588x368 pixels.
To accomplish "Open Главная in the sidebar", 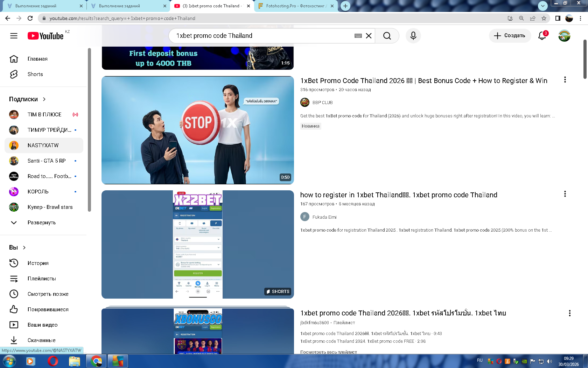I will point(44,59).
